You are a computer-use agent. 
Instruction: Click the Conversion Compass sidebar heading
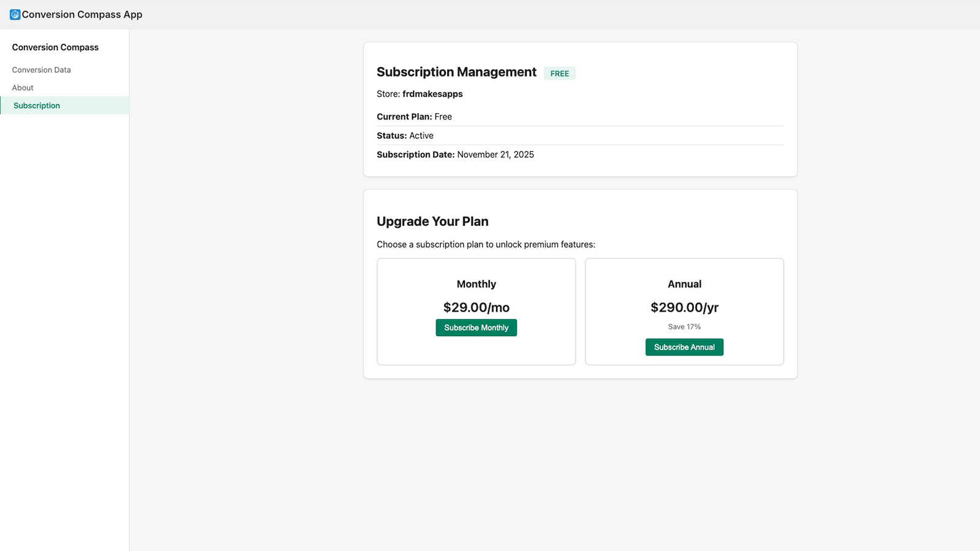click(55, 47)
